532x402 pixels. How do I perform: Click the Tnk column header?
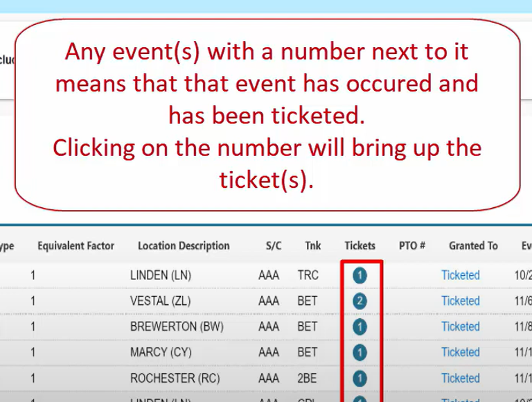point(312,245)
